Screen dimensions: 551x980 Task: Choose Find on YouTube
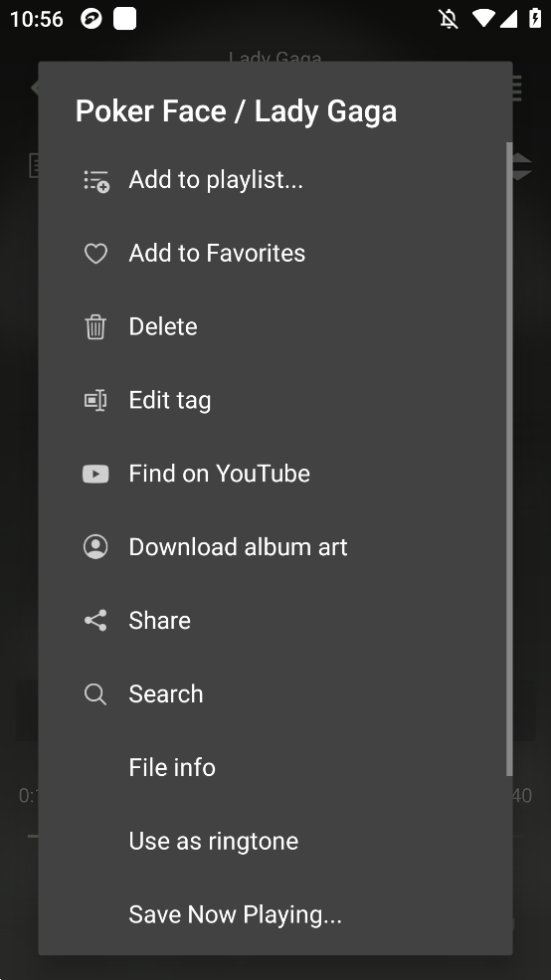pos(275,474)
